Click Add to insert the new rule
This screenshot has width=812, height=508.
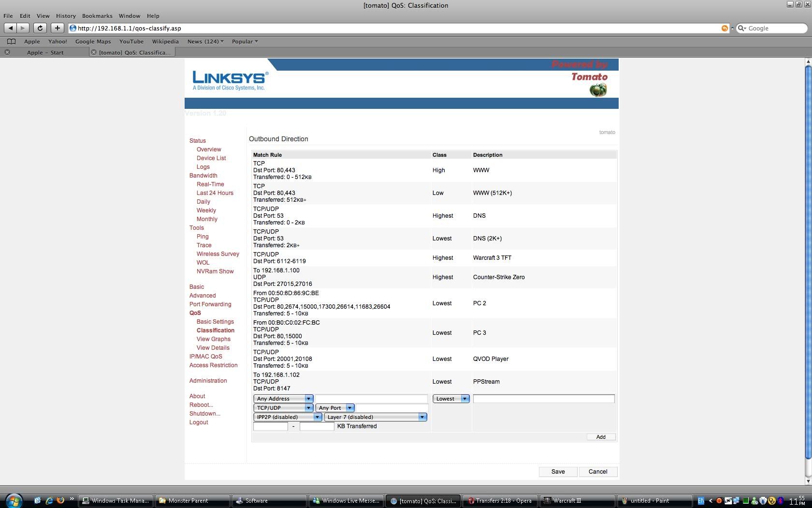[601, 437]
